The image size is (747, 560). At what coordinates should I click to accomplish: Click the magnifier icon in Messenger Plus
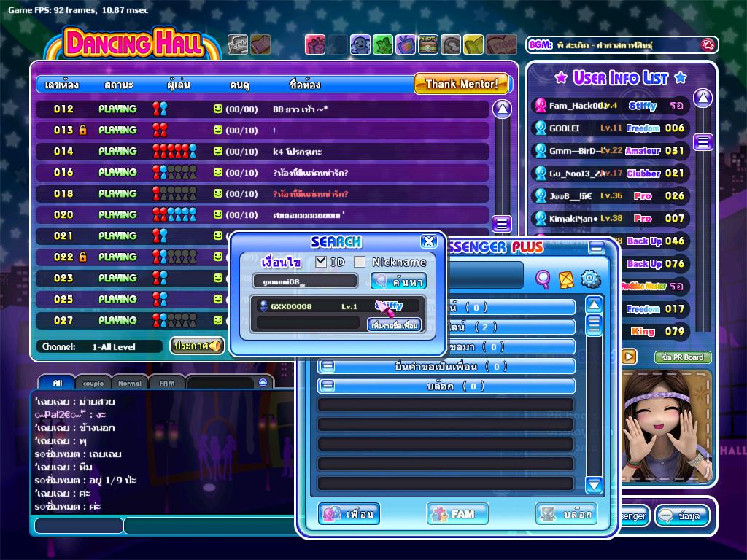click(x=543, y=279)
